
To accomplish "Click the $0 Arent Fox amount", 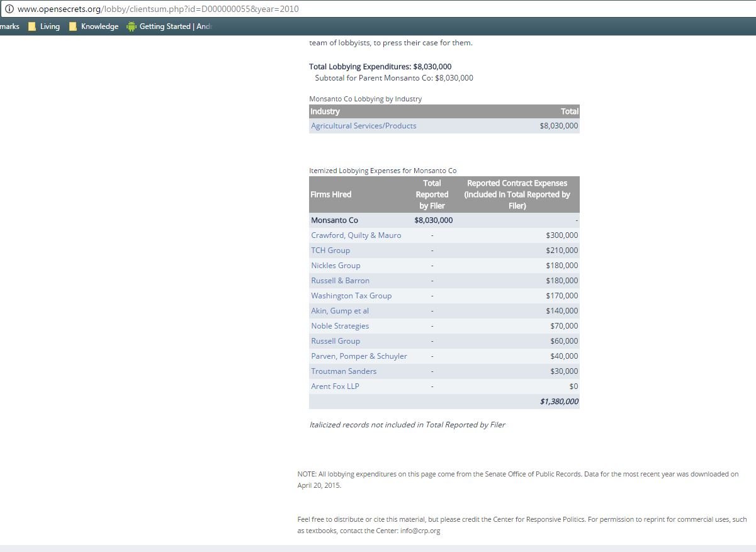I will click(573, 386).
